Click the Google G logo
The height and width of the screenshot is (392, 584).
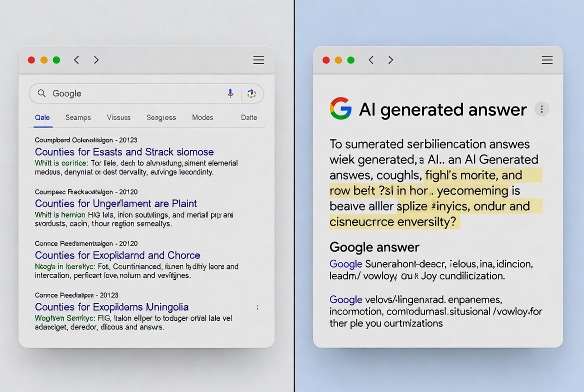(x=340, y=109)
